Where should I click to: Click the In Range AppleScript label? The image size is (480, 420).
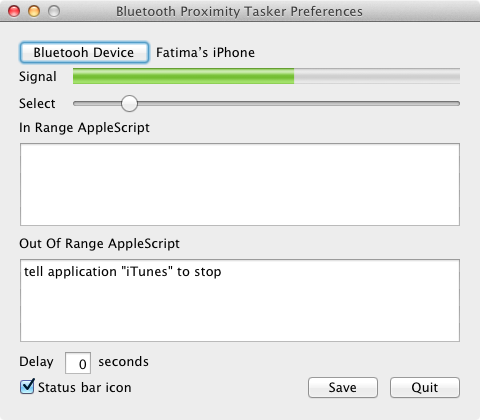click(84, 128)
